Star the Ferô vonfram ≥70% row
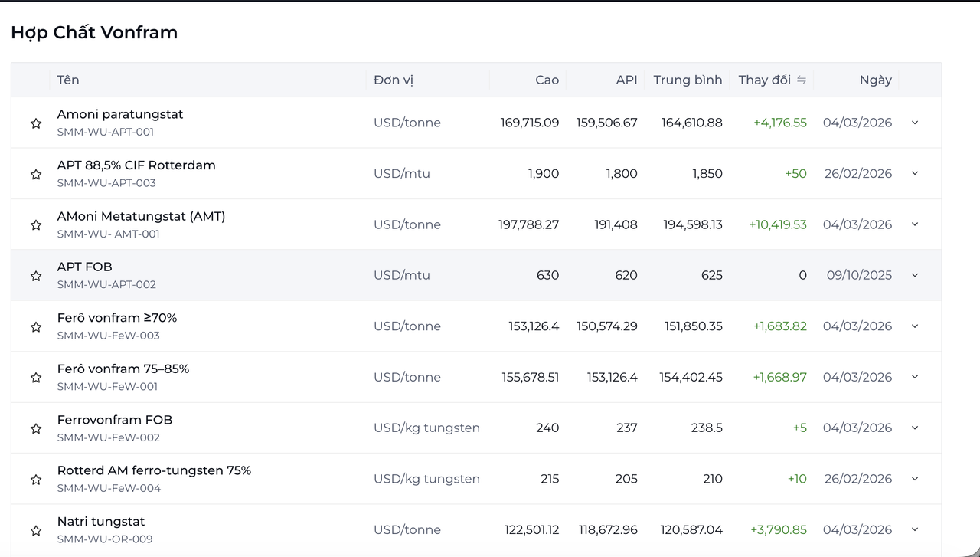 tap(36, 327)
